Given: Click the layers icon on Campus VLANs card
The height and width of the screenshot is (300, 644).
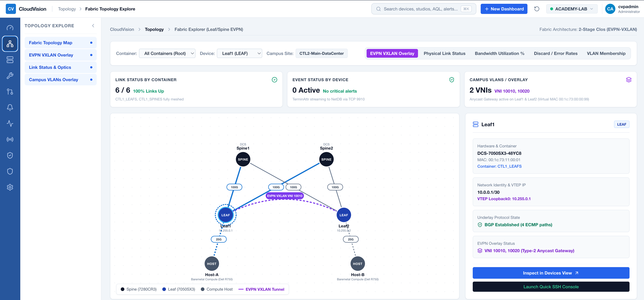Looking at the screenshot, I should (629, 80).
